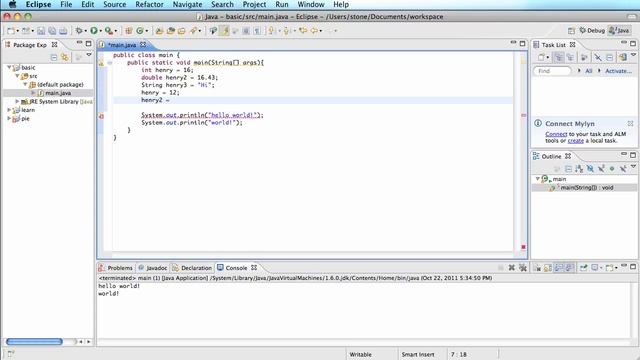Toggle Hide Fields in Outline toolbar

tap(590, 168)
